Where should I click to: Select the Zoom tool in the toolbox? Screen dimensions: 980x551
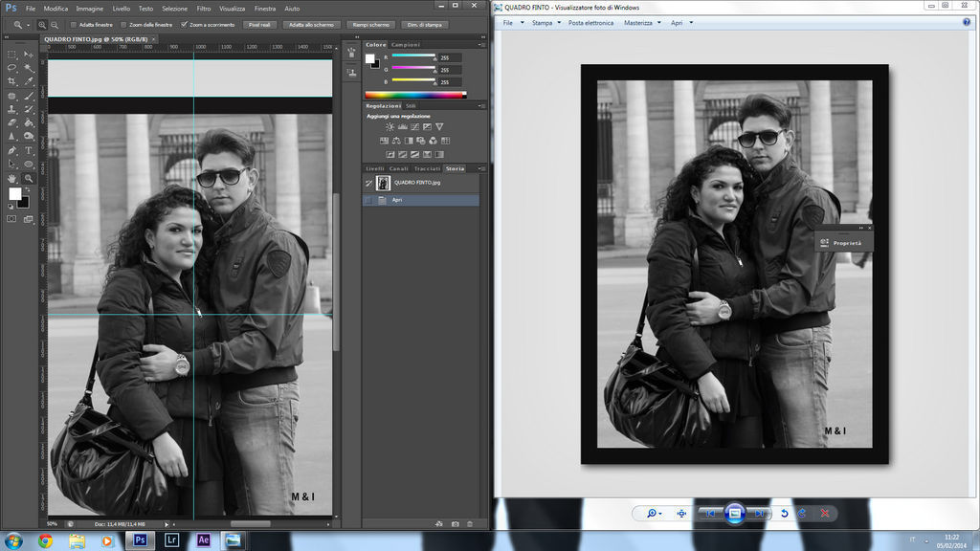28,179
